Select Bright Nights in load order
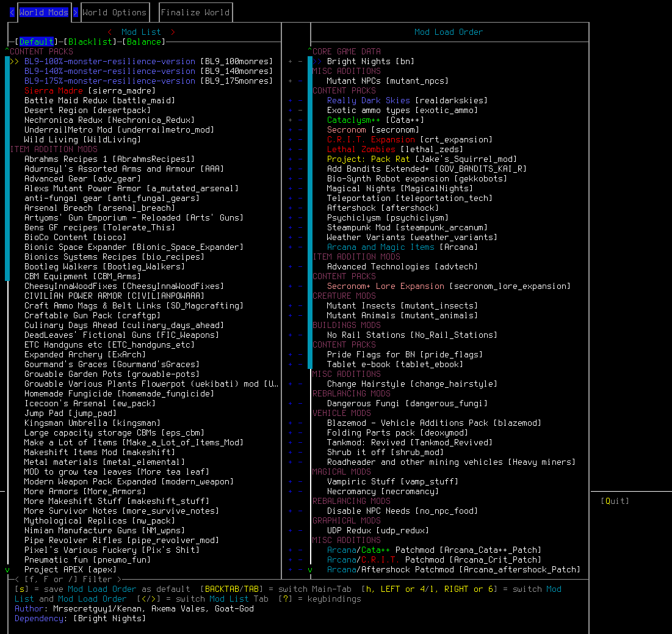 [370, 61]
